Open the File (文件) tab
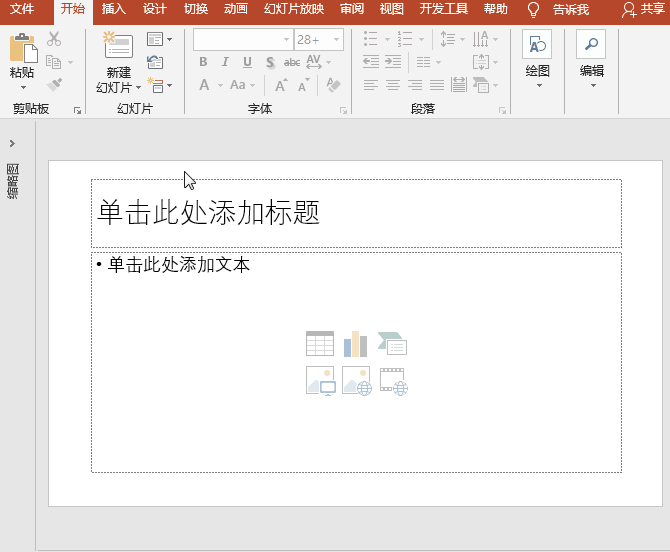670x552 pixels. tap(22, 9)
